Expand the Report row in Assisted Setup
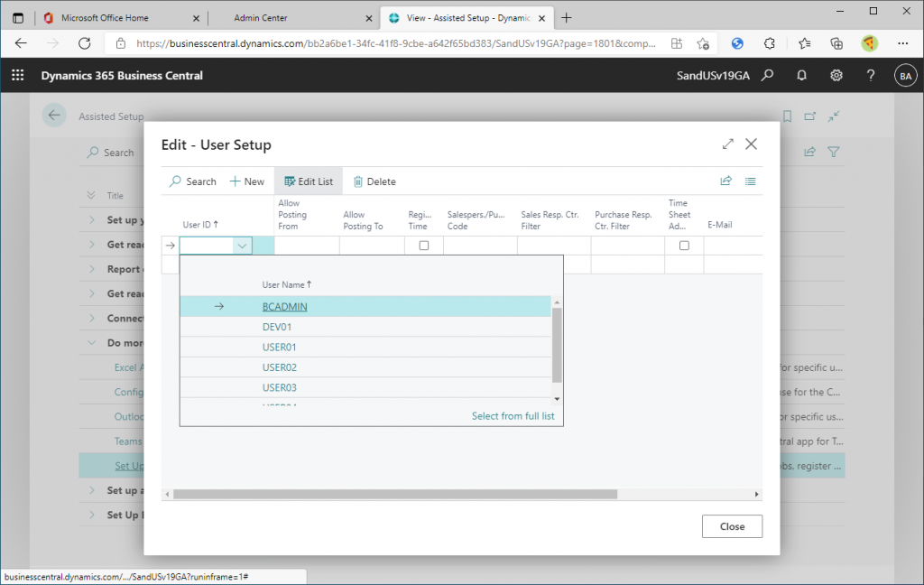Screen dimensions: 924x585 point(92,269)
